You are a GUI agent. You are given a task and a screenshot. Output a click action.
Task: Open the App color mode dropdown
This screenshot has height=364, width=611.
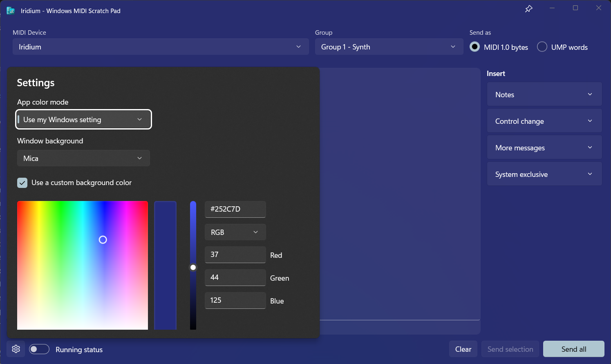[83, 119]
